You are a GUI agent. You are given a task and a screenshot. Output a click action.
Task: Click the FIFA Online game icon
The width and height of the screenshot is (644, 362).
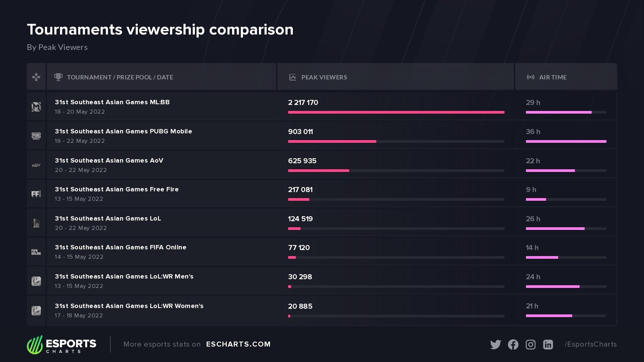36,252
